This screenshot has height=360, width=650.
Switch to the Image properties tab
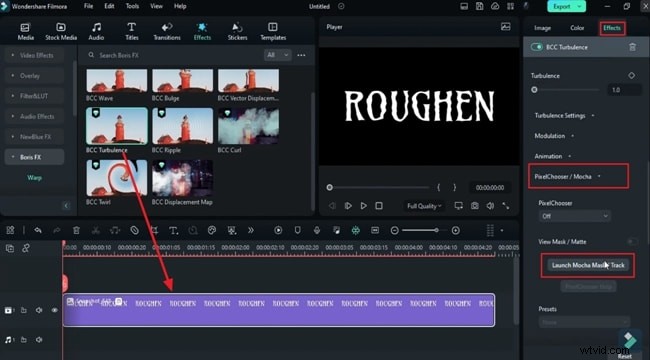(542, 28)
